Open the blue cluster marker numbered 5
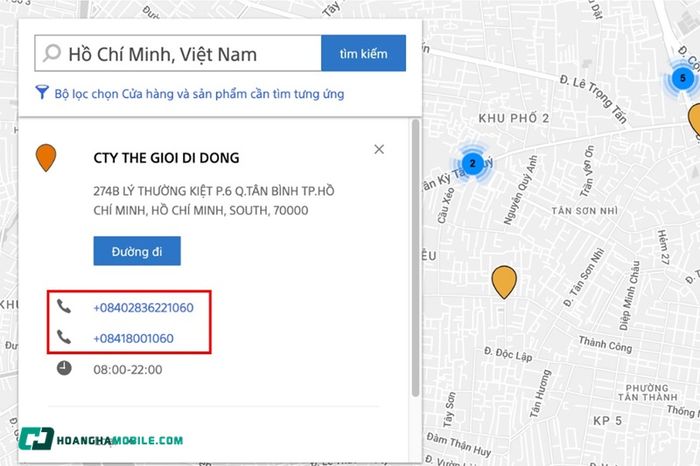This screenshot has width=700, height=466. coord(683,79)
